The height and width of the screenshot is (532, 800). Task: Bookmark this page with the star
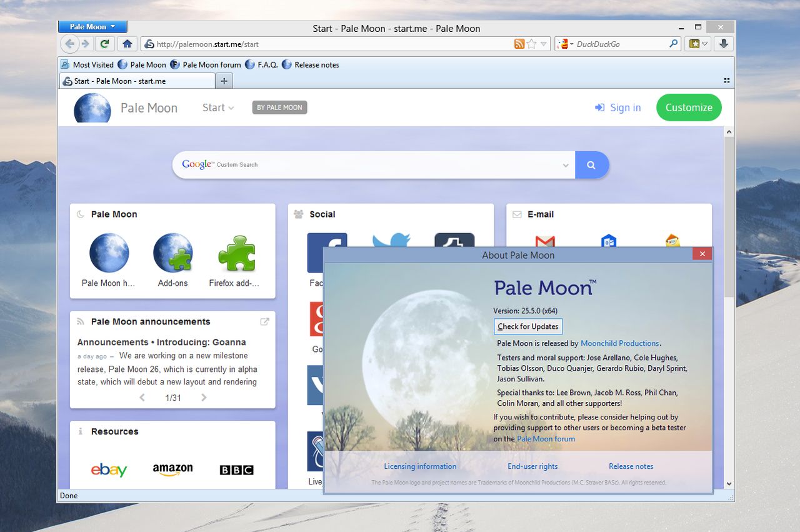532,44
